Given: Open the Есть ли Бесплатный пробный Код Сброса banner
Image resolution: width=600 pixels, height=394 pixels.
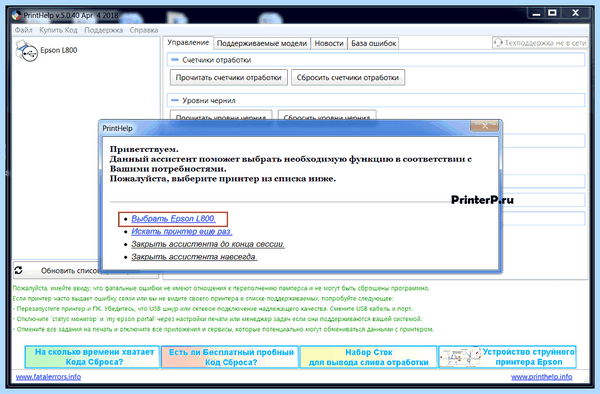Looking at the screenshot, I should pyautogui.click(x=230, y=357).
